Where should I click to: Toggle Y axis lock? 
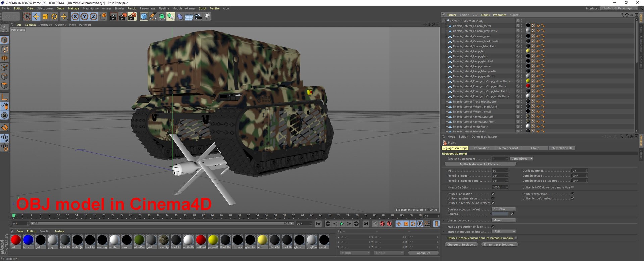click(85, 16)
